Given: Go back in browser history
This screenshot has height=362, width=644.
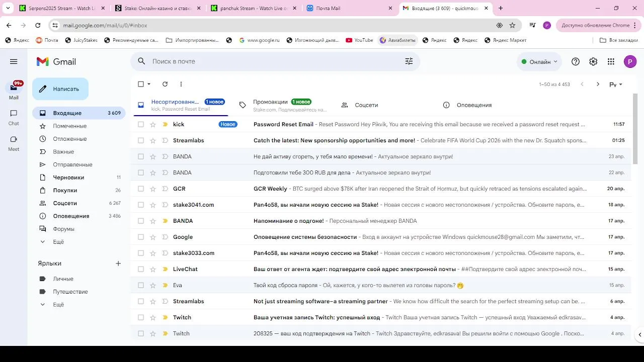Looking at the screenshot, I should coord(9,25).
